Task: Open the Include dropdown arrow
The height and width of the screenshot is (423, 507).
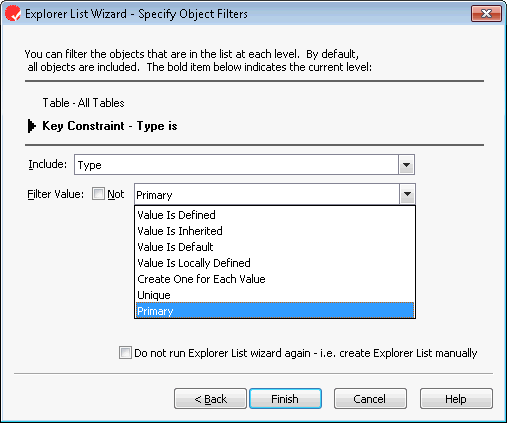Action: [406, 165]
